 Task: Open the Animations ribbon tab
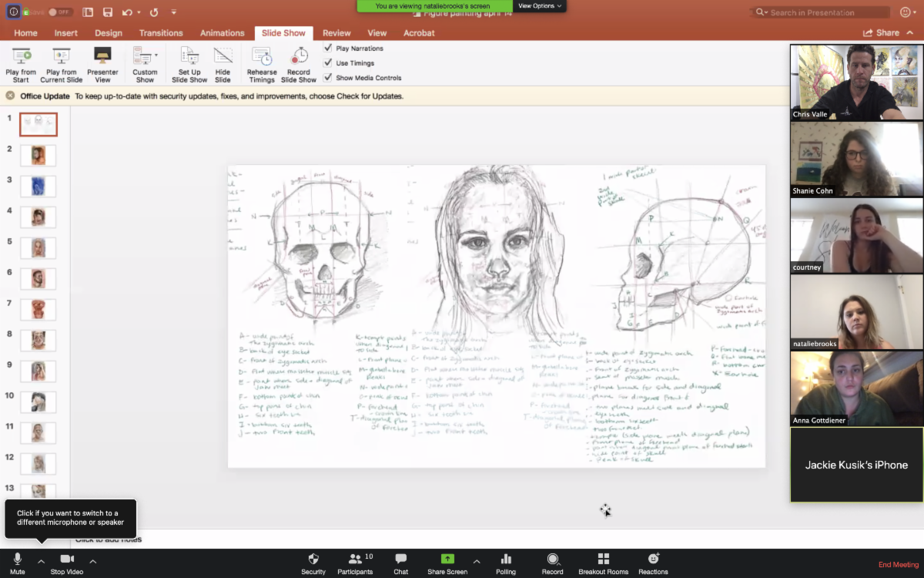click(x=222, y=33)
